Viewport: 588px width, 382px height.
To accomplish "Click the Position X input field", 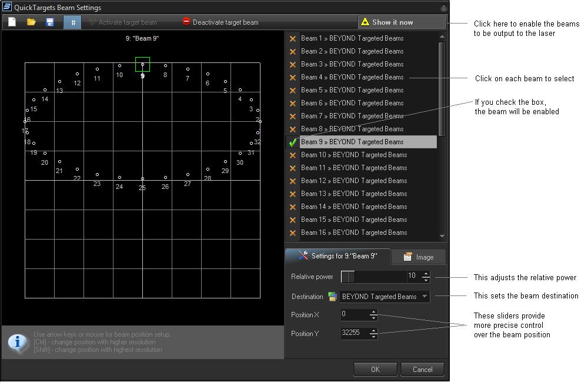I will pos(354,315).
